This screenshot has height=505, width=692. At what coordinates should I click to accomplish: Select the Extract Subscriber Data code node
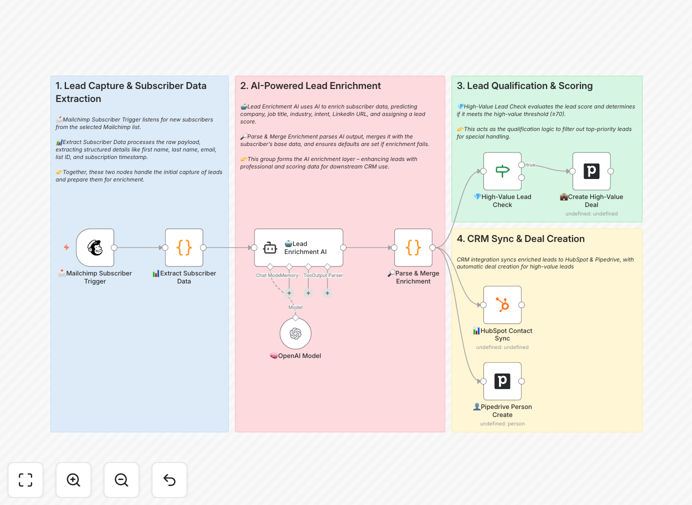(x=184, y=248)
